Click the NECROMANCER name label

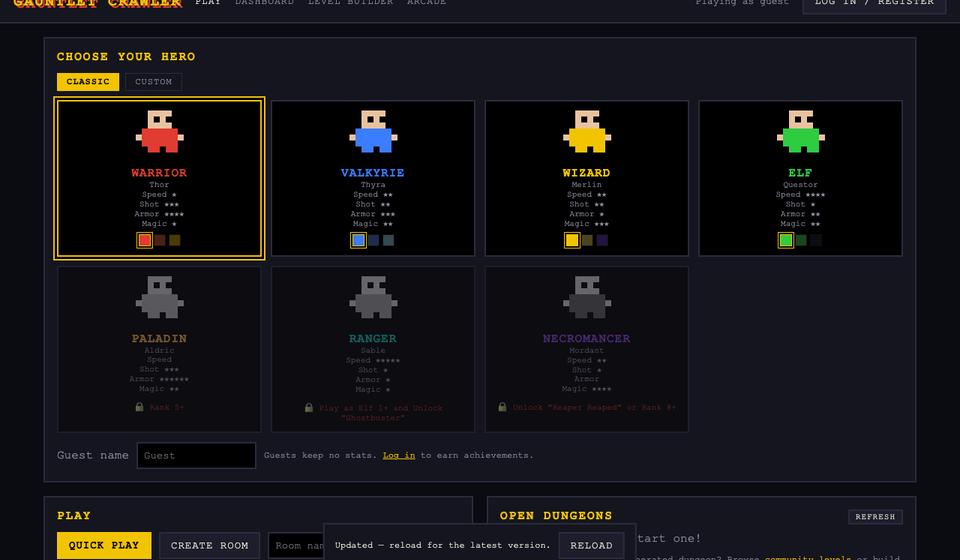tap(587, 338)
